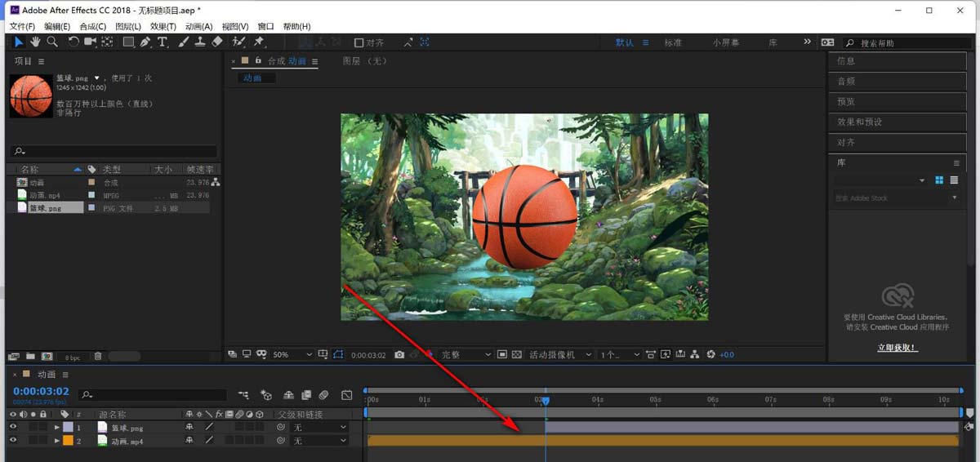The image size is (980, 462).
Task: Toggle mask and shape path visibility
Action: (339, 354)
